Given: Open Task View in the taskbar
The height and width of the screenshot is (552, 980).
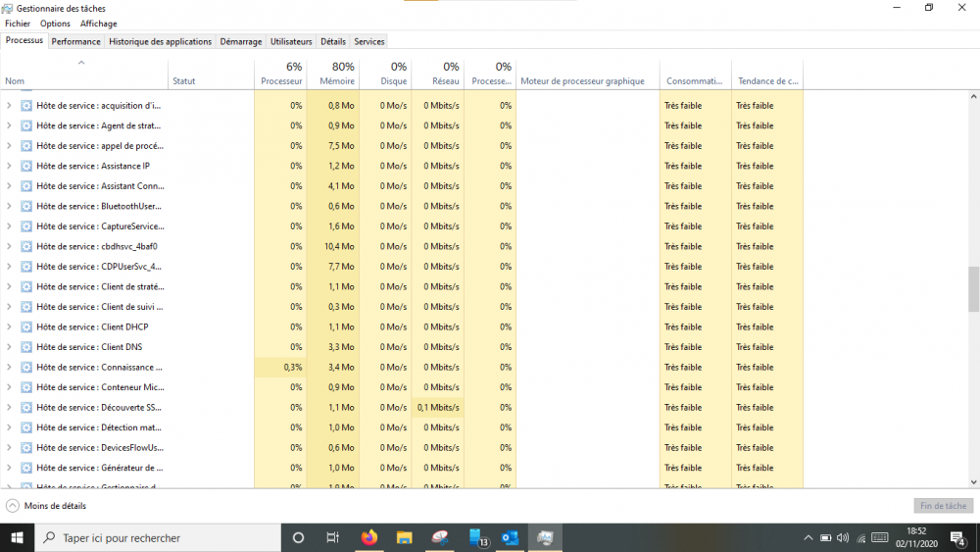Looking at the screenshot, I should tap(333, 537).
